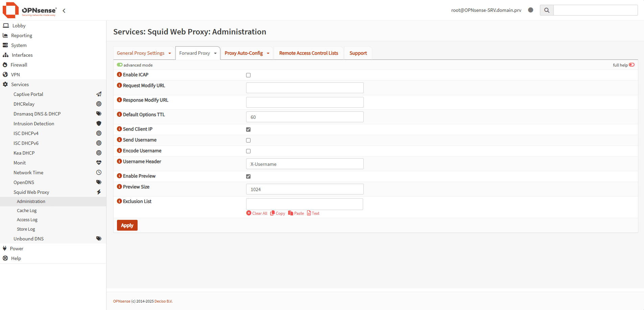The image size is (644, 310).
Task: Toggle the full help switch
Action: click(x=632, y=65)
